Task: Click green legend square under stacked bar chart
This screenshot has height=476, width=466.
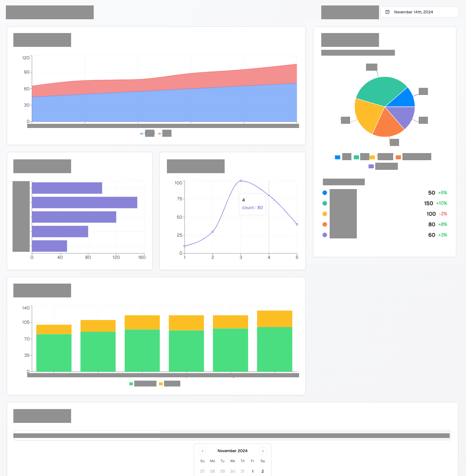Action: tap(131, 384)
